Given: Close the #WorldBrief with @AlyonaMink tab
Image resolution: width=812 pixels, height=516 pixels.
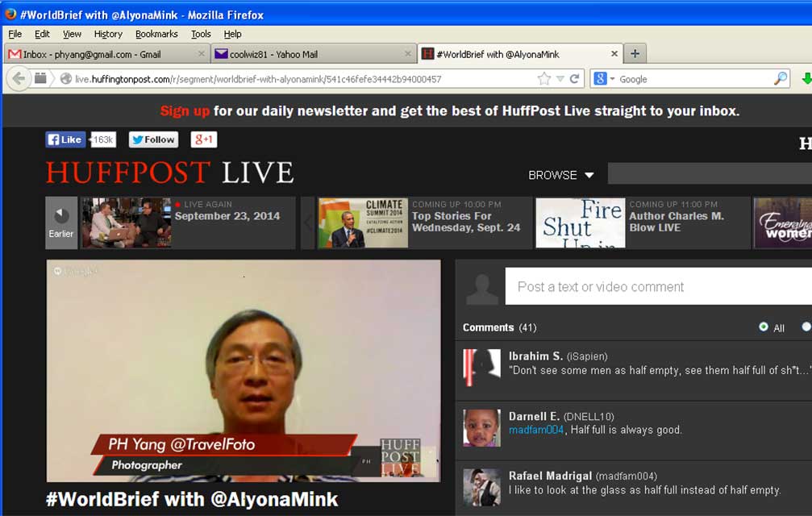Looking at the screenshot, I should click(614, 54).
